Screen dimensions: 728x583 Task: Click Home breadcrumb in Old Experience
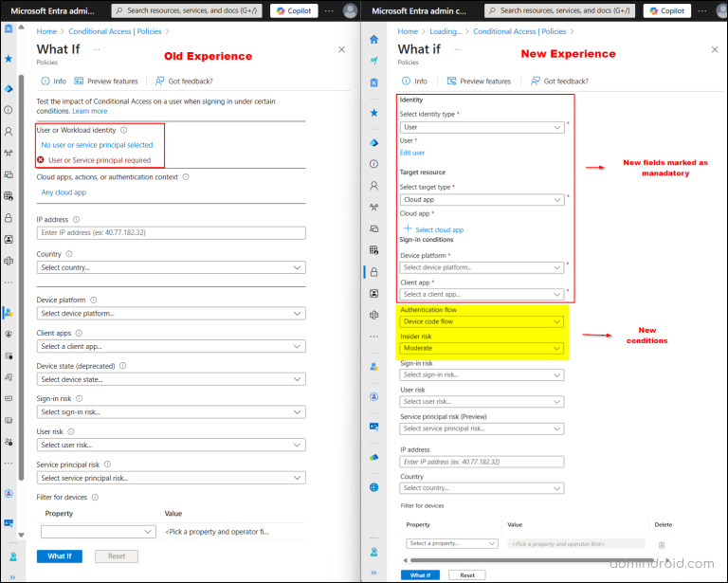coord(46,31)
